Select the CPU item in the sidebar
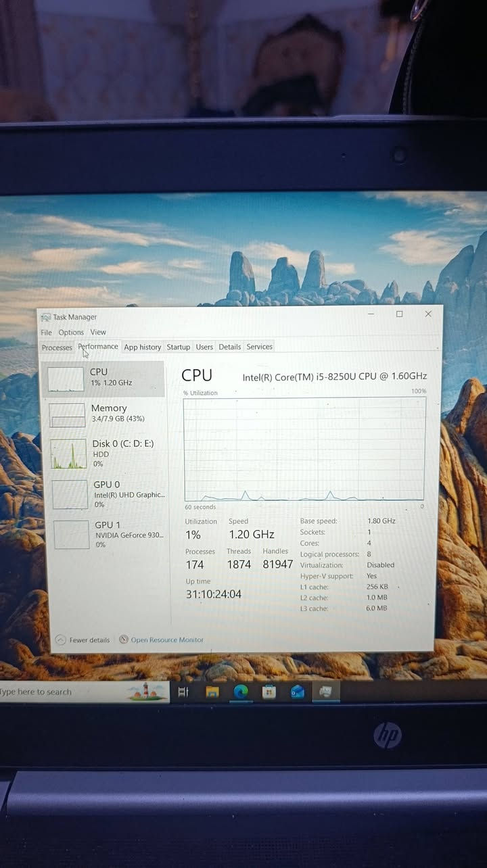 (103, 379)
